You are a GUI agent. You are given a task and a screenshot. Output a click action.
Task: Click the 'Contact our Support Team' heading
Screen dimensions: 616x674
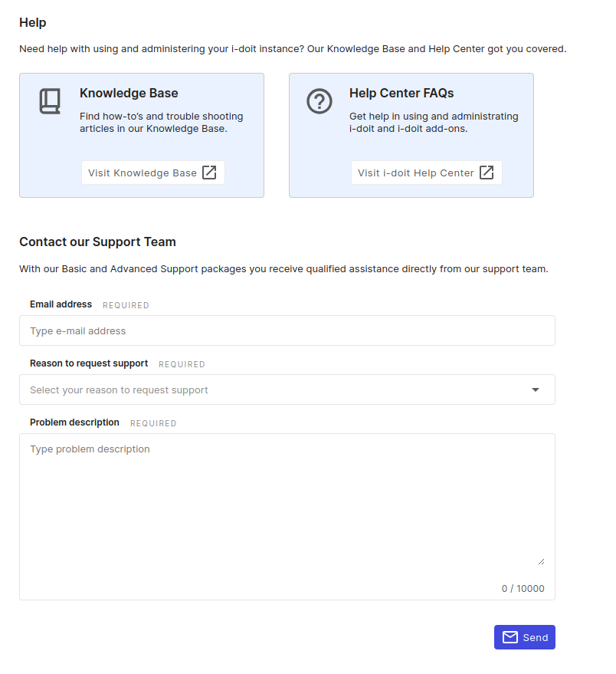pyautogui.click(x=97, y=242)
